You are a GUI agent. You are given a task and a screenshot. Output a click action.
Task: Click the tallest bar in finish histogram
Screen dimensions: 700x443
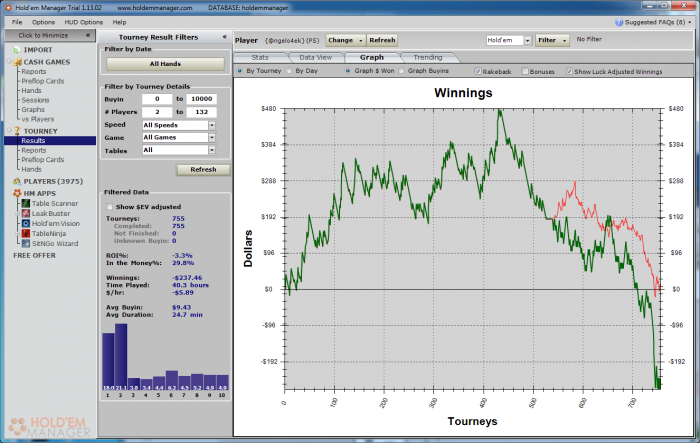pos(121,357)
